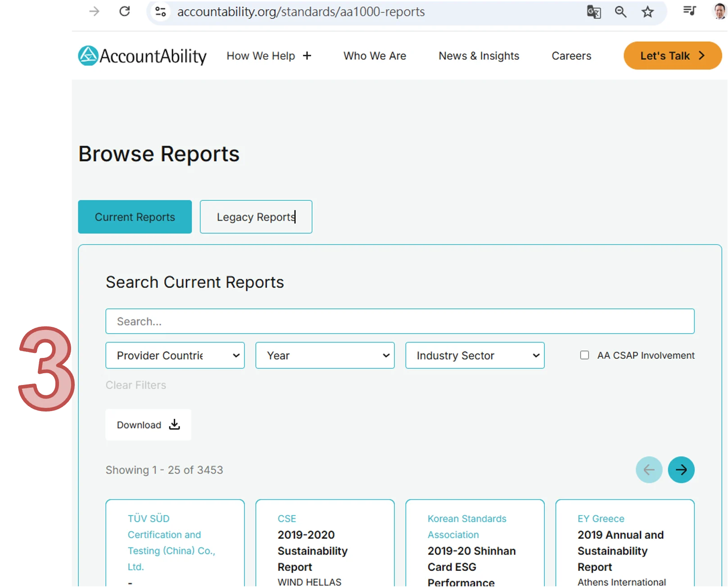Tick AA CSAP Involvement checkbox
This screenshot has width=728, height=588.
pyautogui.click(x=584, y=355)
